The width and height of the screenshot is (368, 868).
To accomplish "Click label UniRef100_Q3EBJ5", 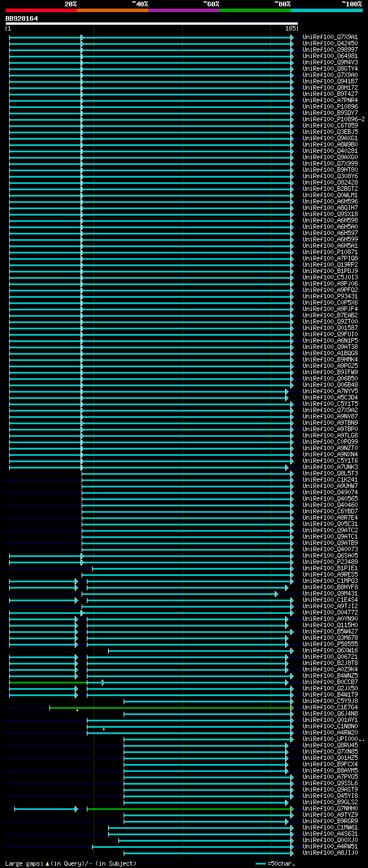I will (330, 132).
